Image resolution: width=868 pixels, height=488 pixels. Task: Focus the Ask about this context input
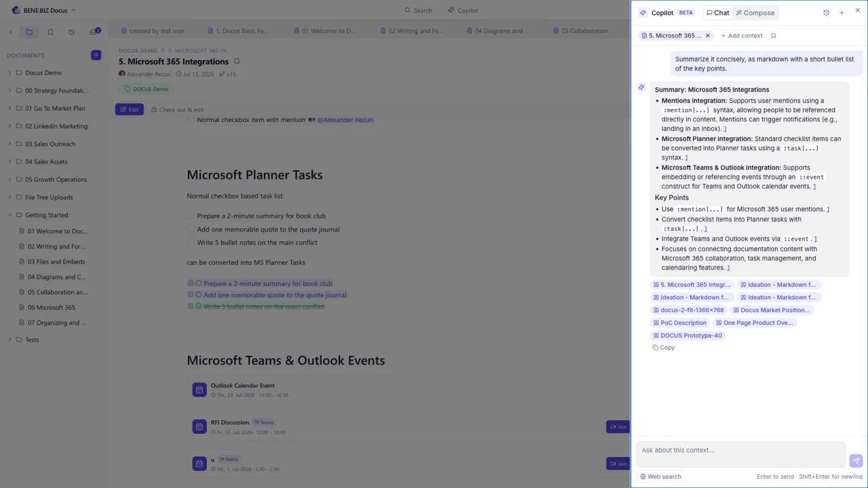741,454
